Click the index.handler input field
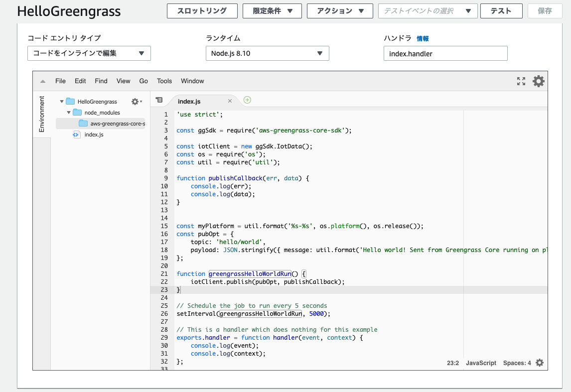Screen dimensions: 571x392 point(445,53)
